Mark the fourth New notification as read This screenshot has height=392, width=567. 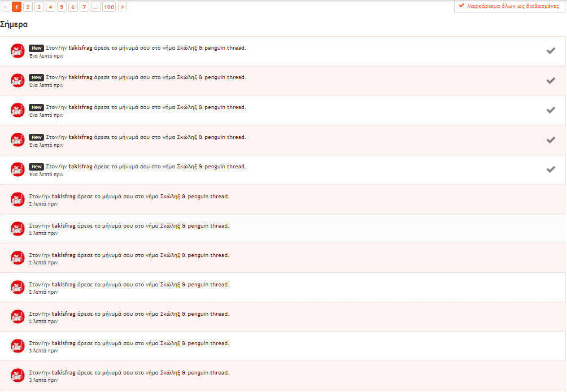[x=551, y=140]
